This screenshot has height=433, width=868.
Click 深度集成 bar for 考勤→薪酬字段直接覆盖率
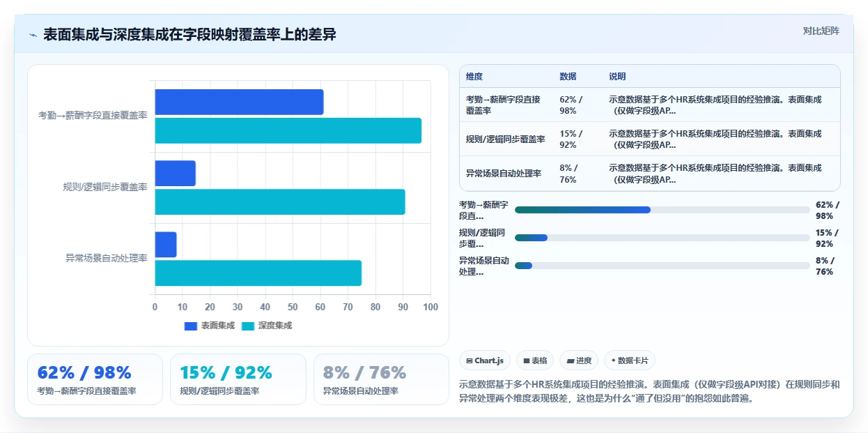288,131
